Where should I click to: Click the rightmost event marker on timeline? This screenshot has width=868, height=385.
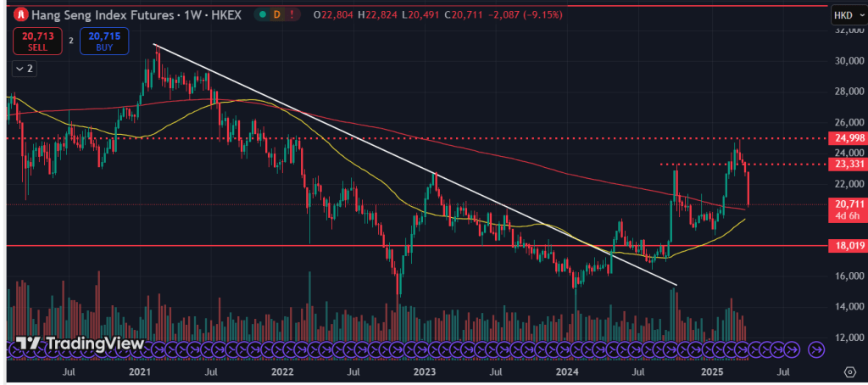[816, 348]
